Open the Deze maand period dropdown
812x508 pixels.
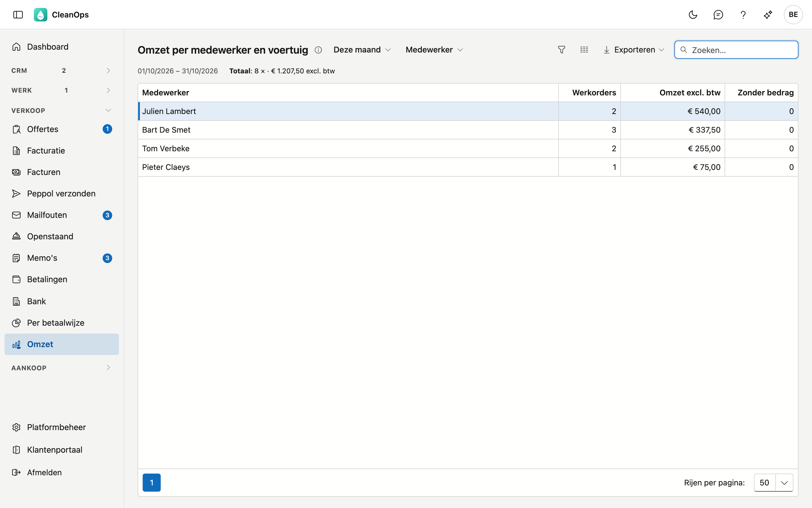[x=362, y=50]
